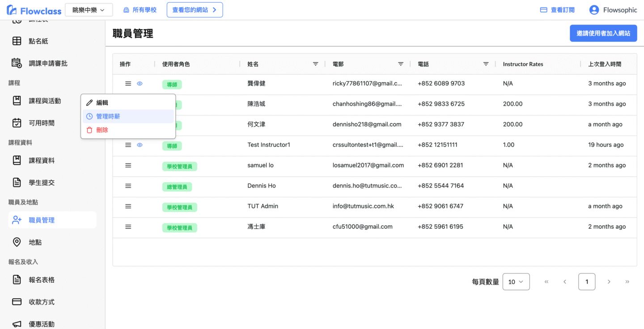This screenshot has height=329, width=644.
Task: Go to 所有學校 link
Action: coord(140,10)
